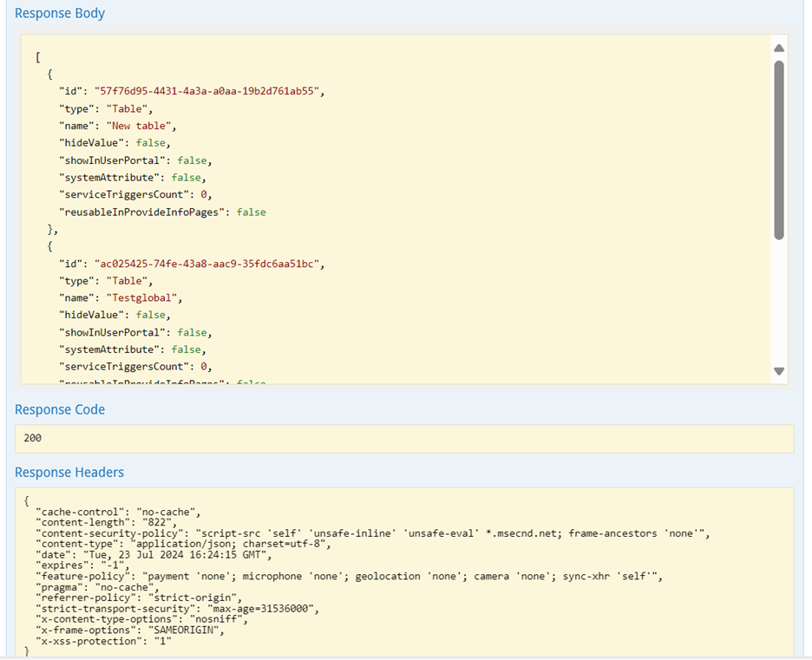This screenshot has height=660, width=812.
Task: Click the x-content-type-options nosniff header line
Action: pos(141,619)
